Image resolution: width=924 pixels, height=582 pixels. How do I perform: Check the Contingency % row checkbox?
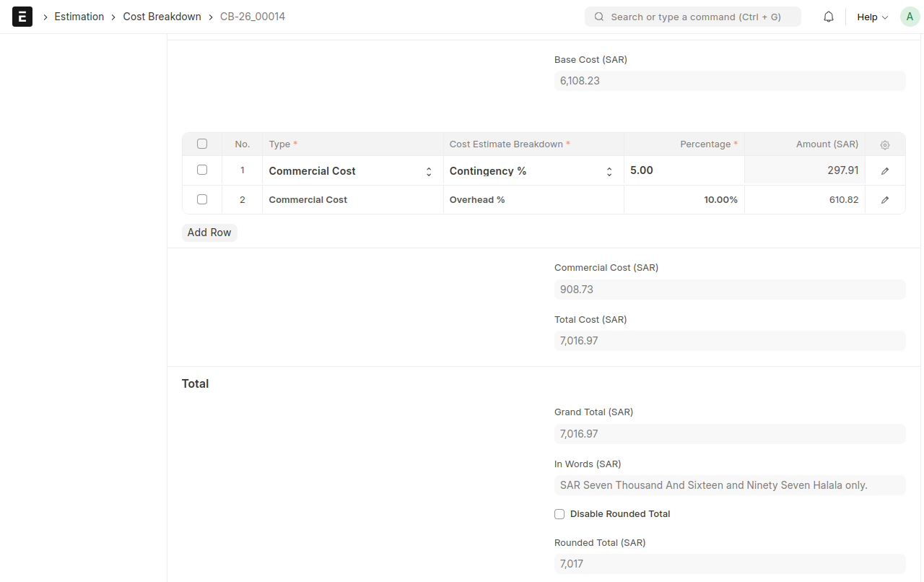click(202, 170)
